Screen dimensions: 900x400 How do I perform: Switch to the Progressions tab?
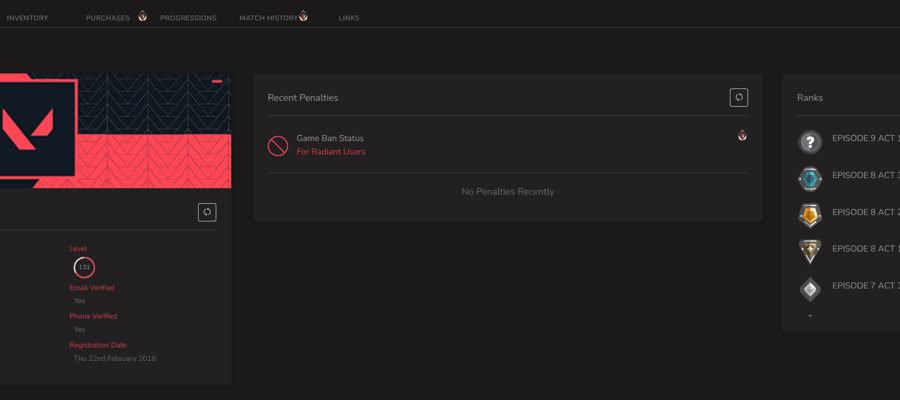188,18
